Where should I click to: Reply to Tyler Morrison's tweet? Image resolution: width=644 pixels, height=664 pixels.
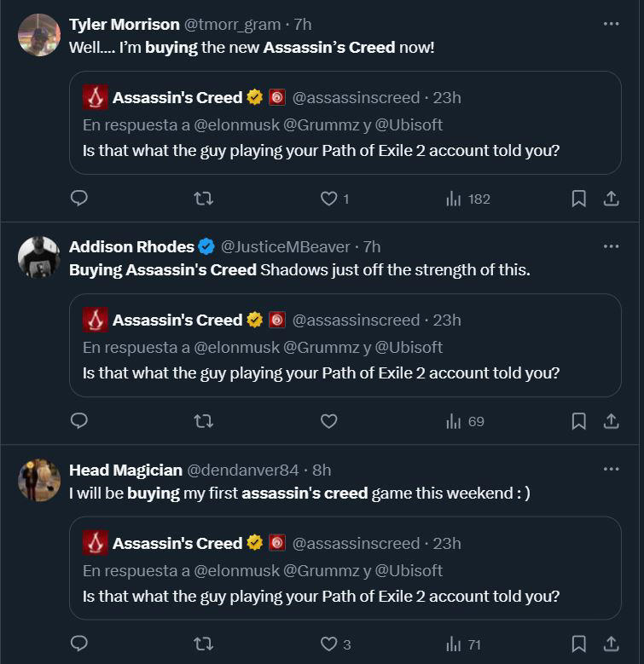pos(78,199)
